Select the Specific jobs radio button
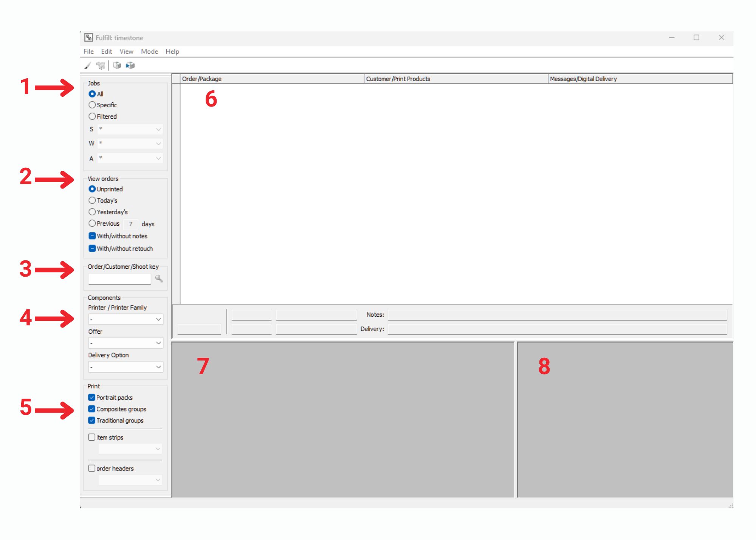 click(92, 105)
